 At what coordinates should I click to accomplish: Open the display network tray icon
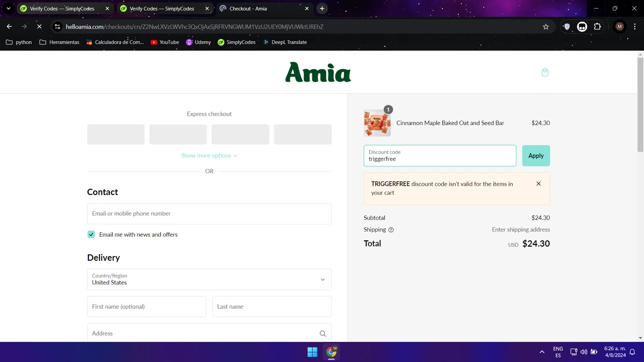pyautogui.click(x=573, y=352)
